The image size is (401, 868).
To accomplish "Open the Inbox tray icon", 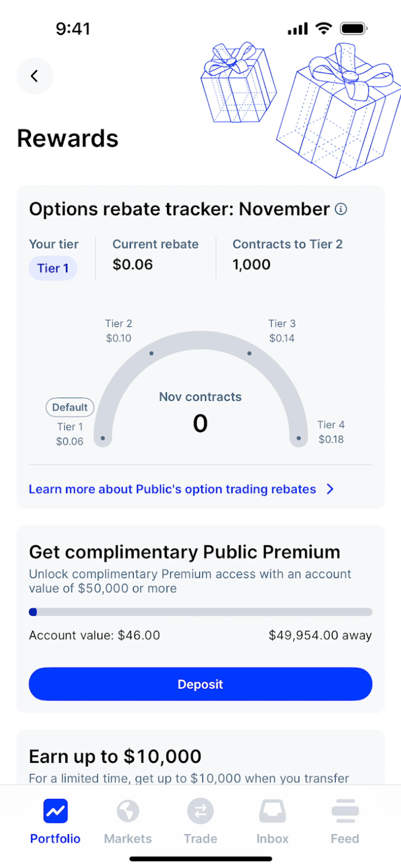I will pos(272,811).
